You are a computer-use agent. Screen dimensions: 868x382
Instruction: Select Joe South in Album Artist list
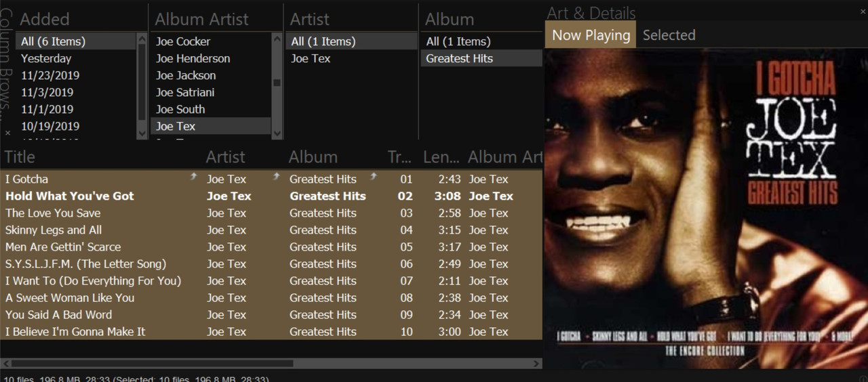(211, 109)
